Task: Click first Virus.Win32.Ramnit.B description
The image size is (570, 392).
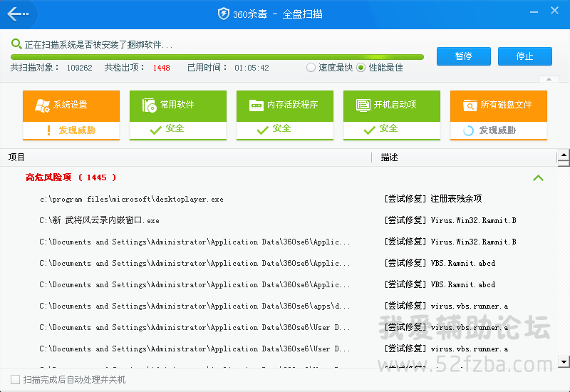Action: [473, 220]
